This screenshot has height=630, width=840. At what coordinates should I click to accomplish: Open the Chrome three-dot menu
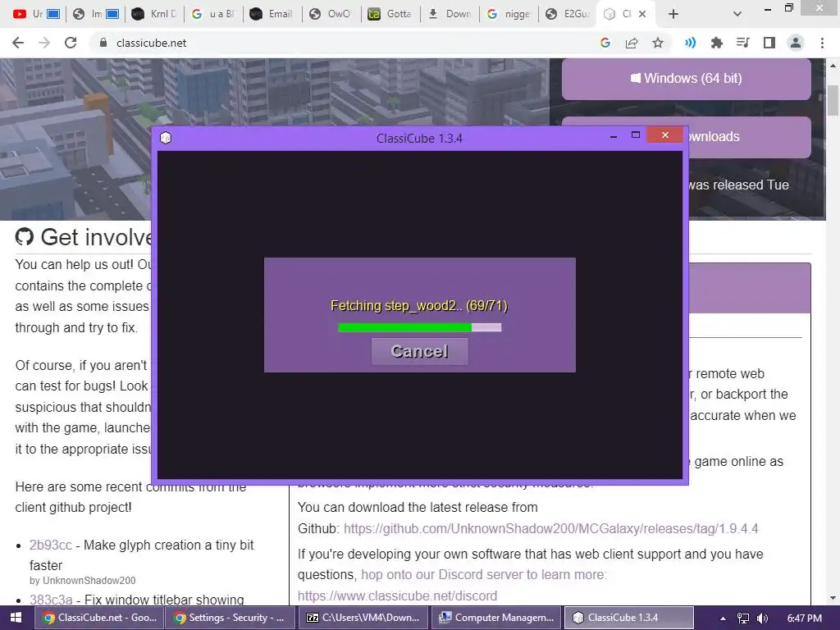tap(822, 43)
